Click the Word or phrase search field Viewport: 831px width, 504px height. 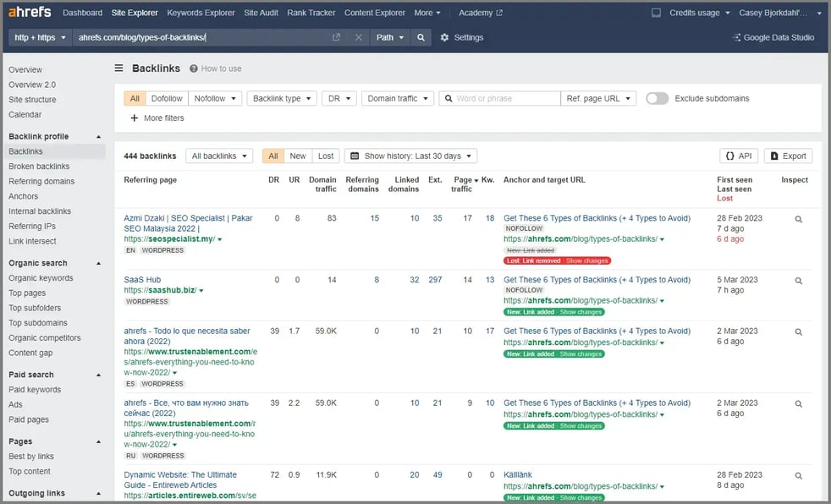(499, 98)
